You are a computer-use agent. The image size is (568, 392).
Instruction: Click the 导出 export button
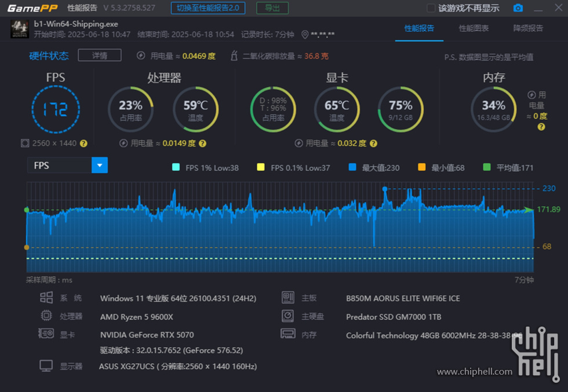272,8
